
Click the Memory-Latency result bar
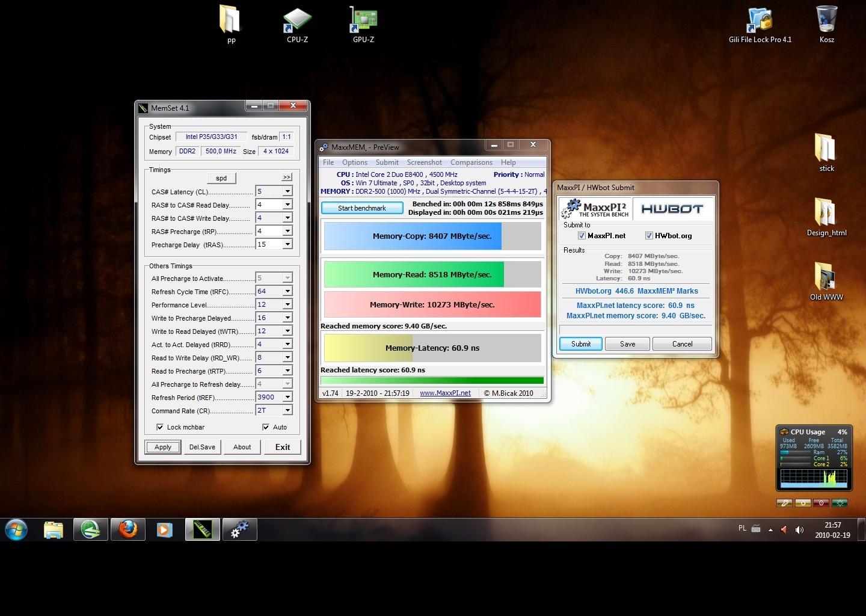coord(432,348)
